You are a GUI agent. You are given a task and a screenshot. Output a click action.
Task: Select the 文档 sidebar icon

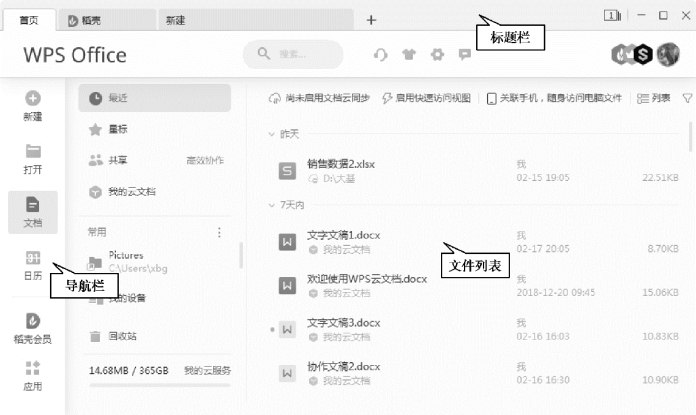(33, 205)
